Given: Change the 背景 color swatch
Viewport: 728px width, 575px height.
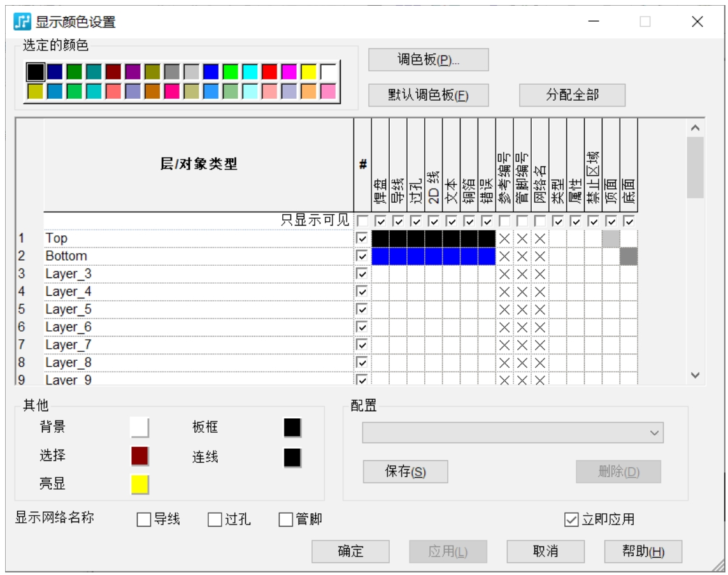Looking at the screenshot, I should pyautogui.click(x=139, y=427).
